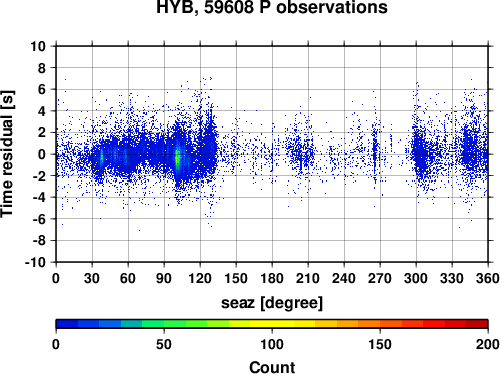Screen dimensions: 500x374
Task: Click the orange colorbar segment near 150
Action: [x=380, y=324]
